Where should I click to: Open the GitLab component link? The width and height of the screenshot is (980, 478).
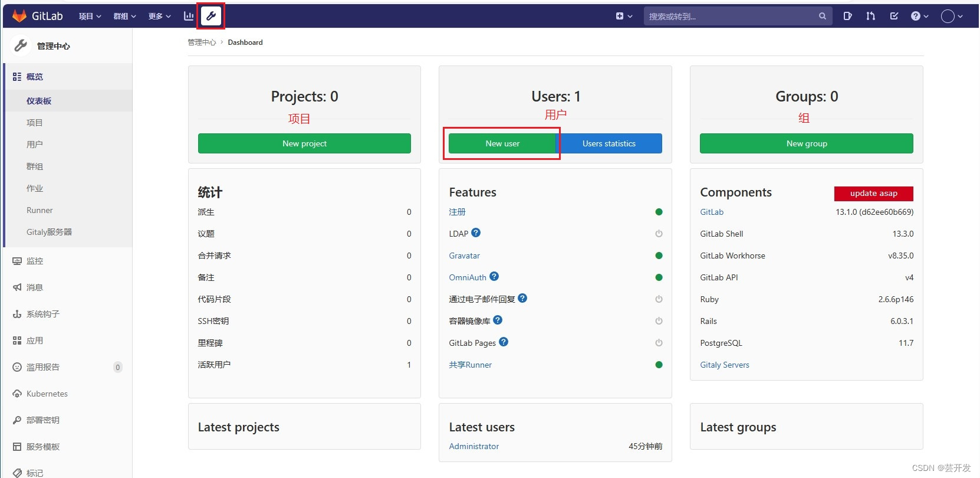[712, 212]
